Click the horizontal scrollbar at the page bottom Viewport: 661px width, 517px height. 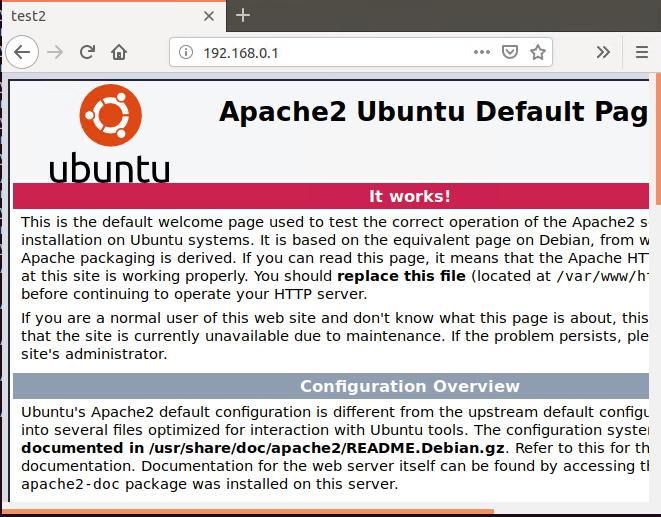248,512
